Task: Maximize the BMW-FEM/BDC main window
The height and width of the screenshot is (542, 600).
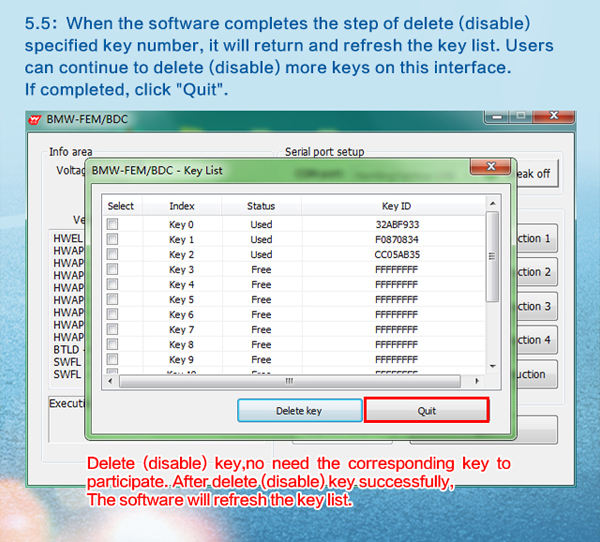Action: click(520, 116)
